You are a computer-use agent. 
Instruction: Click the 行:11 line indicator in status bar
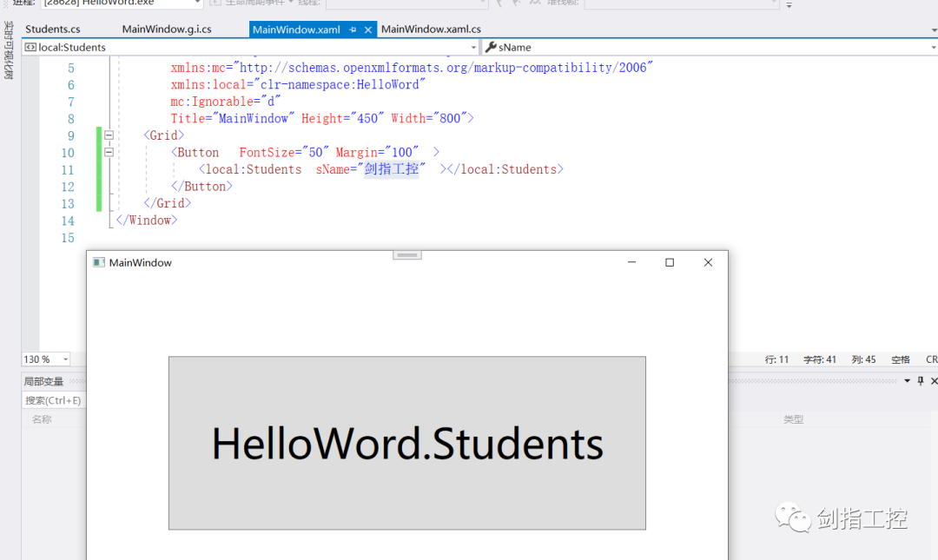click(x=777, y=359)
